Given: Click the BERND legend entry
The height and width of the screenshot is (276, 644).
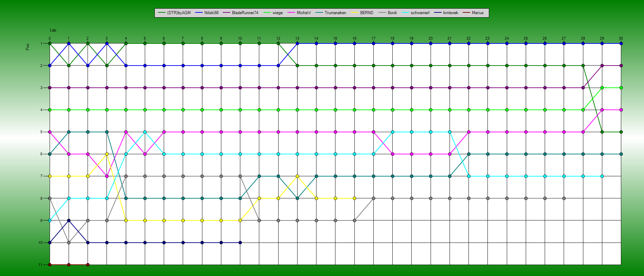Looking at the screenshot, I should (x=362, y=13).
